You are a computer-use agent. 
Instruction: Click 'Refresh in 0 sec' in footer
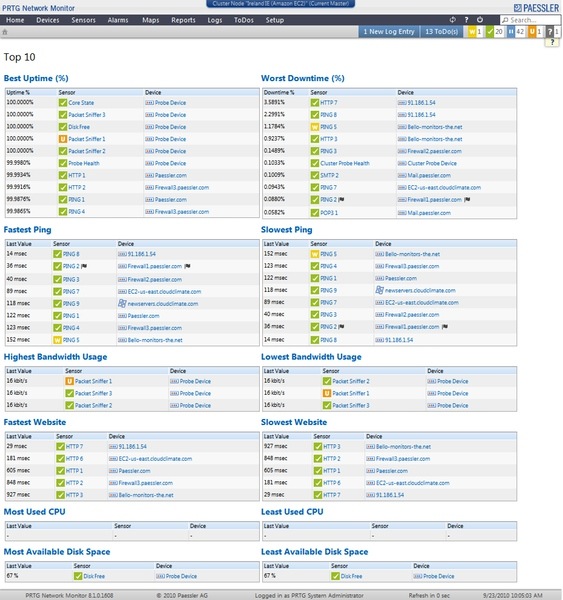point(429,595)
